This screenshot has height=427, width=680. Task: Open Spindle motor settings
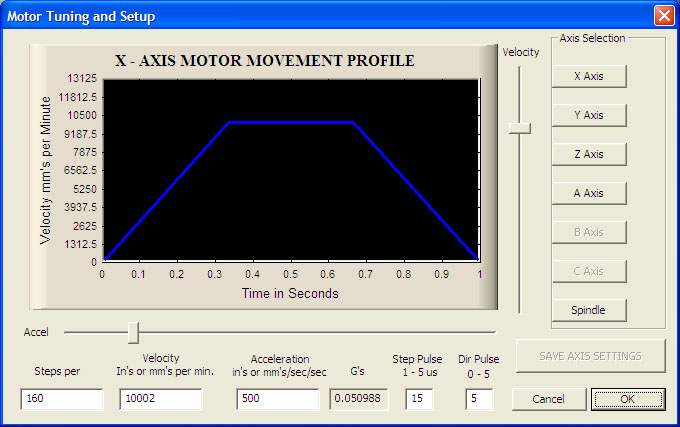click(x=589, y=310)
